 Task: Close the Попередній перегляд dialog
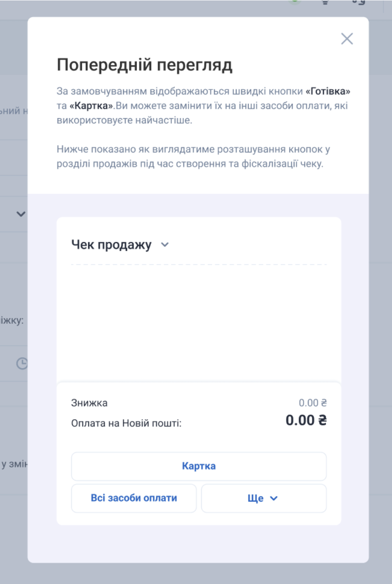pos(347,39)
